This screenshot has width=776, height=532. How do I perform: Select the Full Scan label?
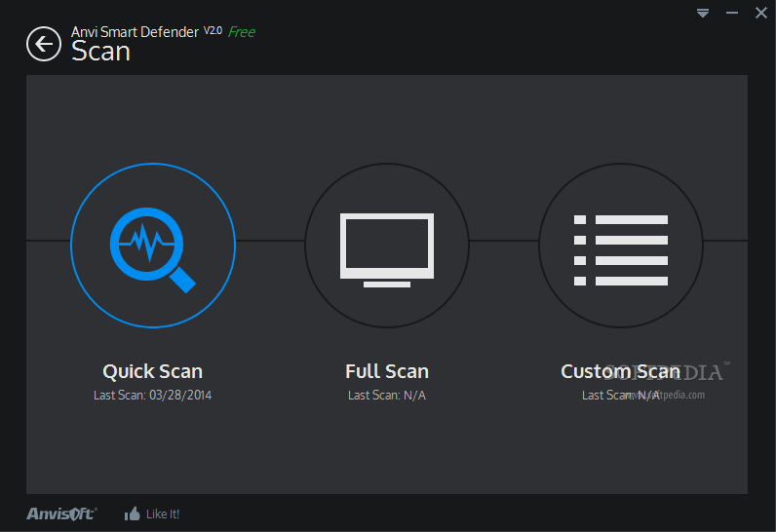pos(387,371)
